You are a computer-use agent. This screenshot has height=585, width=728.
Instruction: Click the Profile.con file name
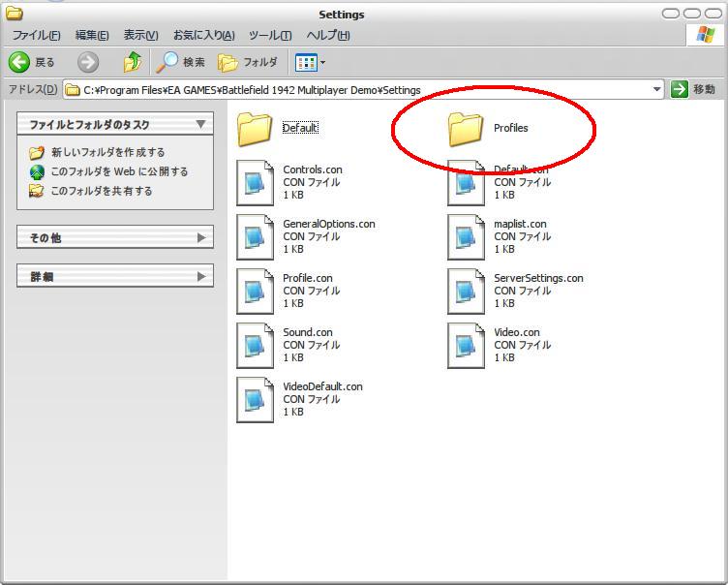pos(307,278)
